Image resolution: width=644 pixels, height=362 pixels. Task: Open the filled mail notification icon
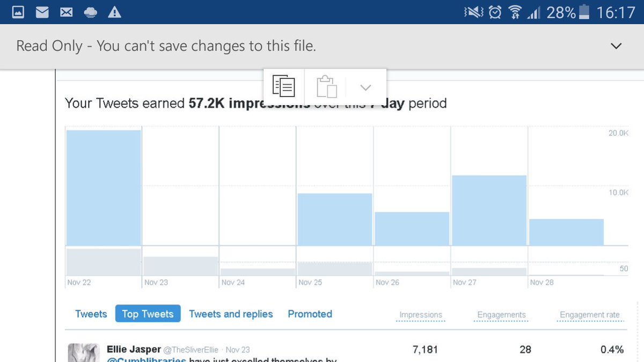pos(42,12)
